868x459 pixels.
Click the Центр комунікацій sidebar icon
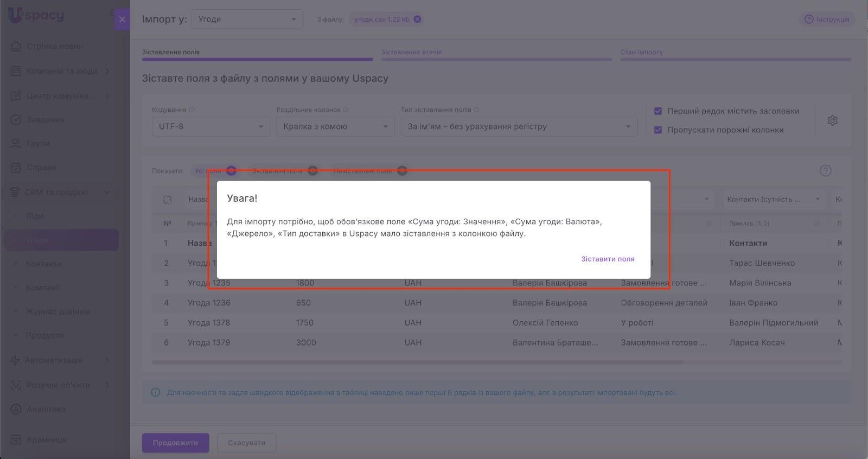point(16,95)
